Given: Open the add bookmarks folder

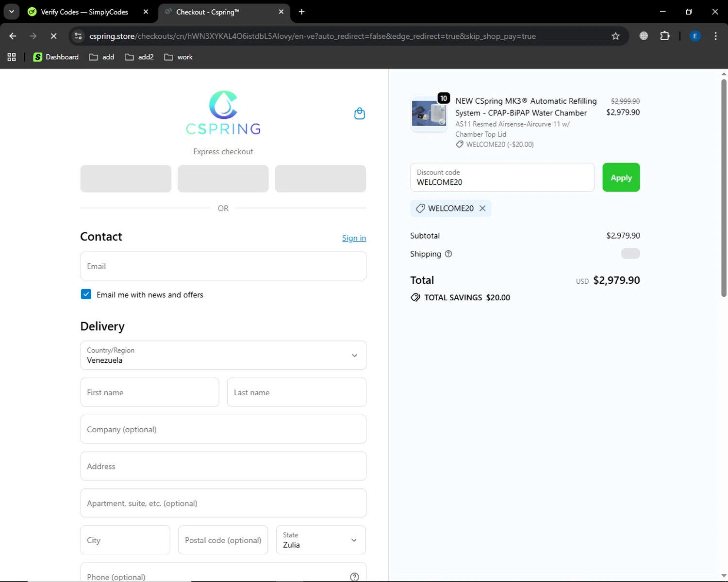Looking at the screenshot, I should 102,57.
